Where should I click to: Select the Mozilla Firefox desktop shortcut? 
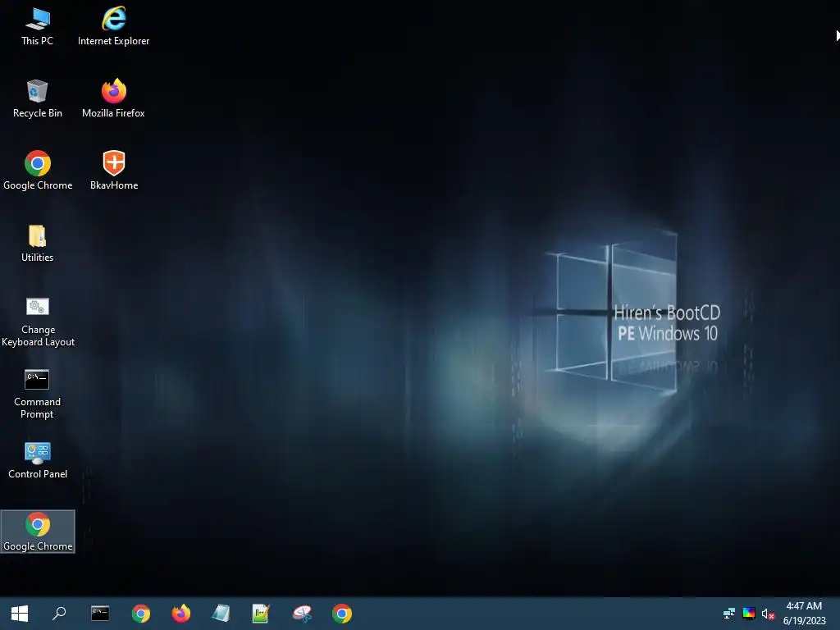[x=113, y=98]
